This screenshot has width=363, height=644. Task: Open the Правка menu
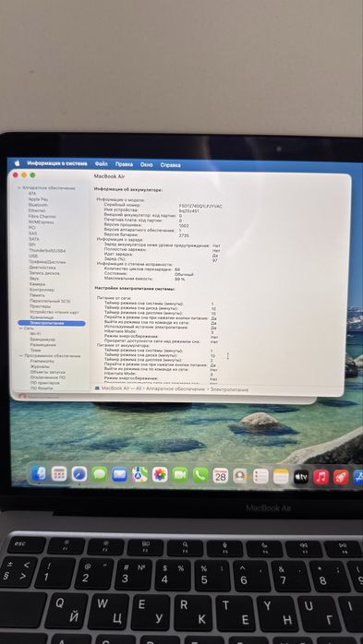click(124, 164)
